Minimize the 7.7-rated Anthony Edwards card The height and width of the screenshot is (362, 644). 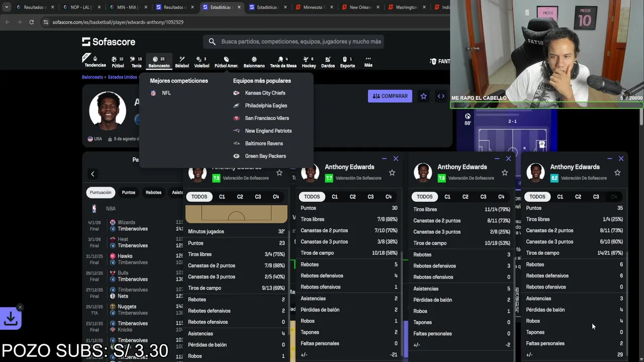pos(384,158)
